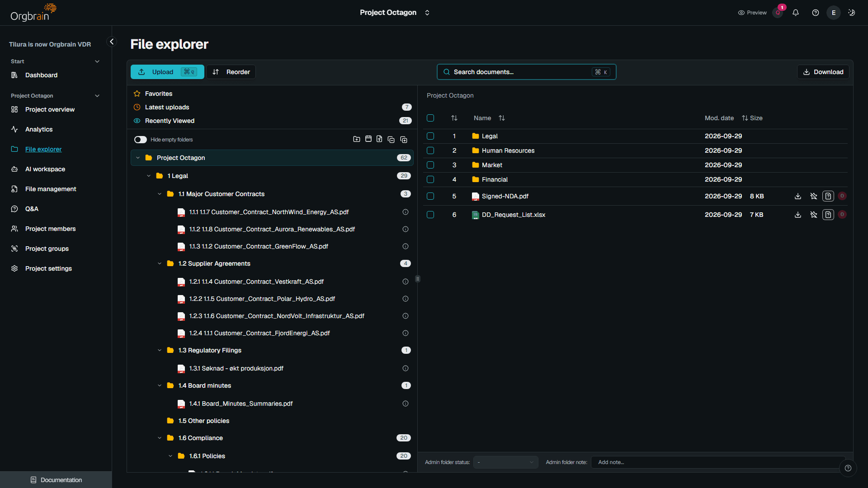Open Admin folder status dropdown
Screen dimensions: 868x488
pos(505,462)
